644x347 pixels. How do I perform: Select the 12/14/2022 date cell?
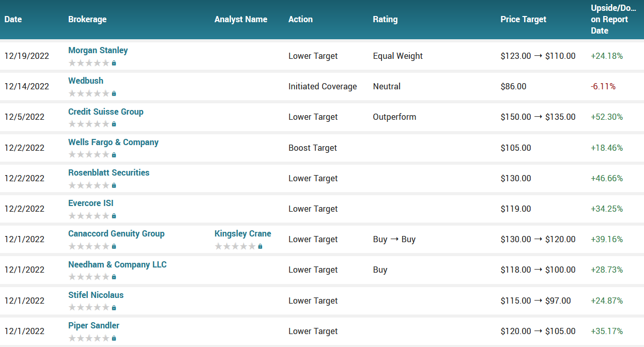tap(27, 86)
